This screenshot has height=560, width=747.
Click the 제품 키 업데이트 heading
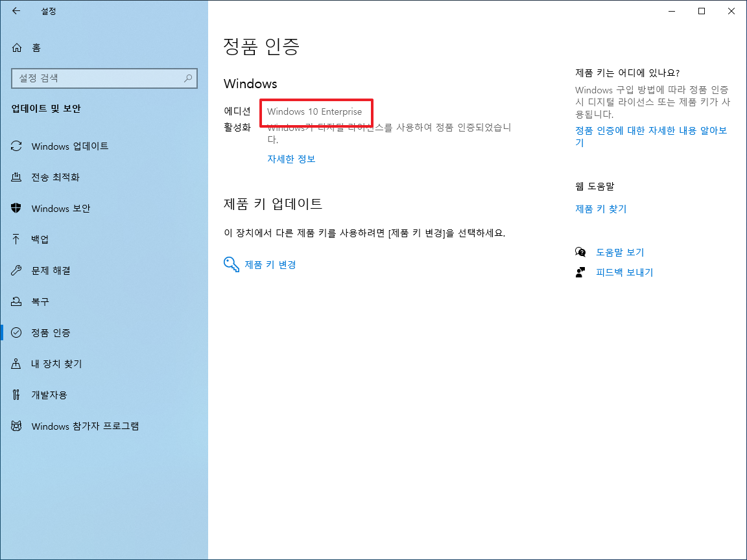click(273, 204)
